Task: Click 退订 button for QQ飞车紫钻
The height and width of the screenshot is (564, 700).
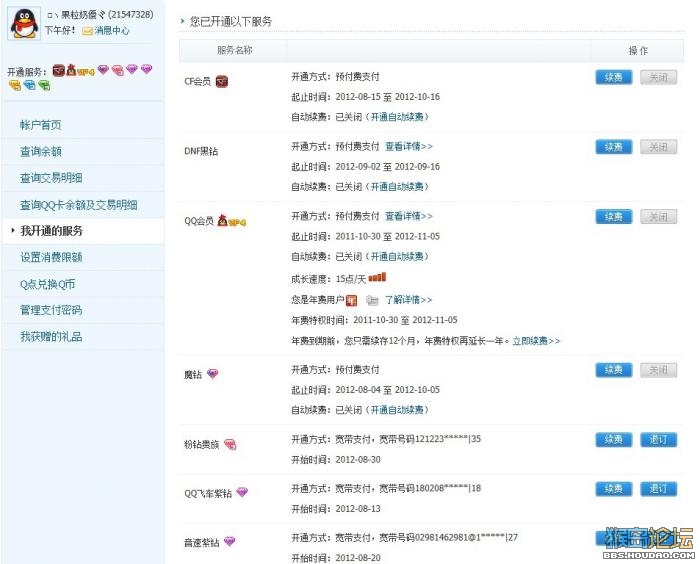Action: click(x=658, y=489)
